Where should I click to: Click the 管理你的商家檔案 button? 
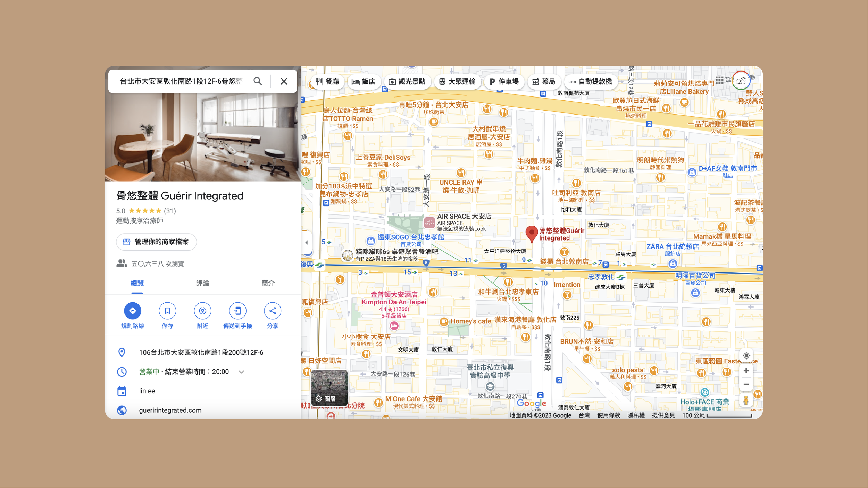coord(156,242)
